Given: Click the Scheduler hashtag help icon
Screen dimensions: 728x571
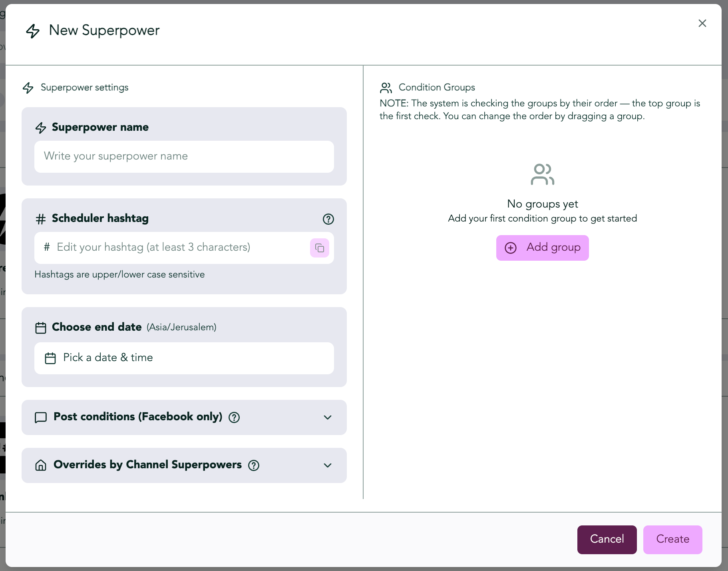Looking at the screenshot, I should [328, 219].
